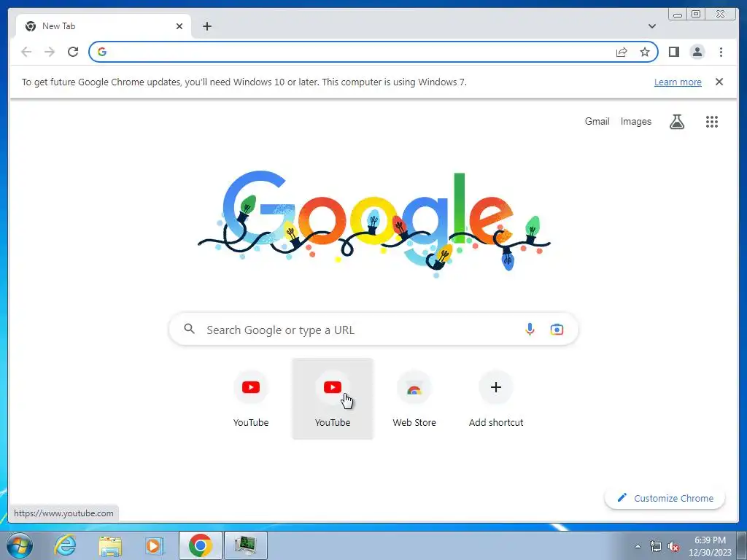Reload the current page

pyautogui.click(x=73, y=52)
